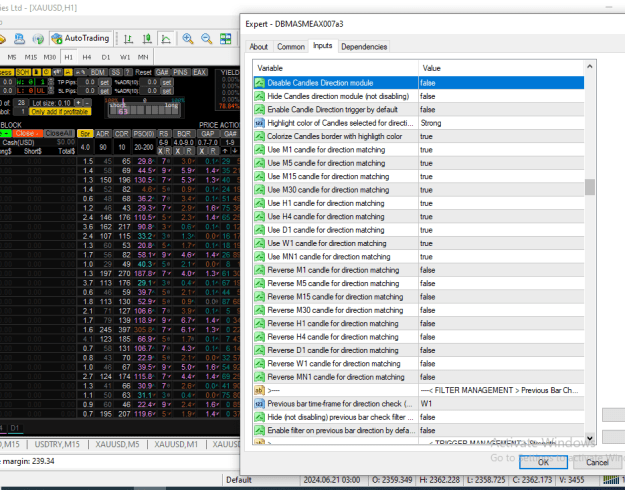
Task: Select the bar chart icon
Action: (128, 39)
